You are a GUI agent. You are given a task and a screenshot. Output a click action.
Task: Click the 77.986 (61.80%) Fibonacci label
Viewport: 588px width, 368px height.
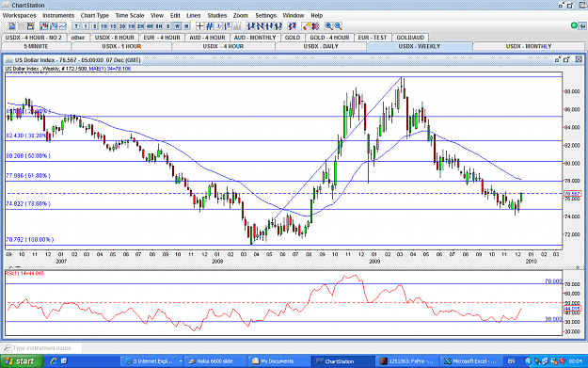coord(28,176)
